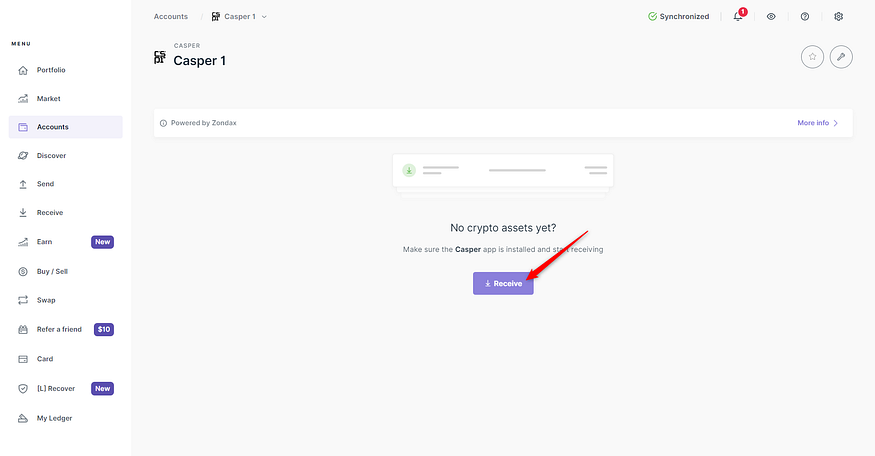Screen dimensions: 875x456
Task: Click the Casper 1 breadcrumb dropdown arrow
Action: click(x=264, y=17)
